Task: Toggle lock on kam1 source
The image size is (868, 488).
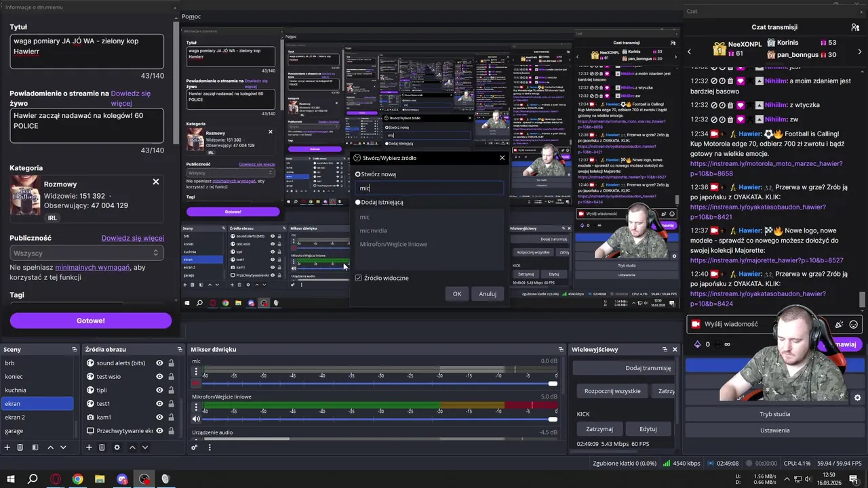Action: (171, 418)
